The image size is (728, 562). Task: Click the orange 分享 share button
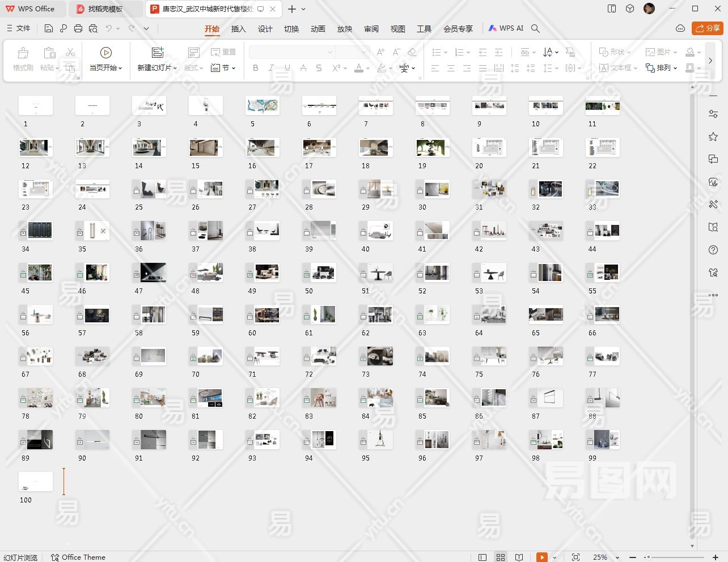point(707,28)
